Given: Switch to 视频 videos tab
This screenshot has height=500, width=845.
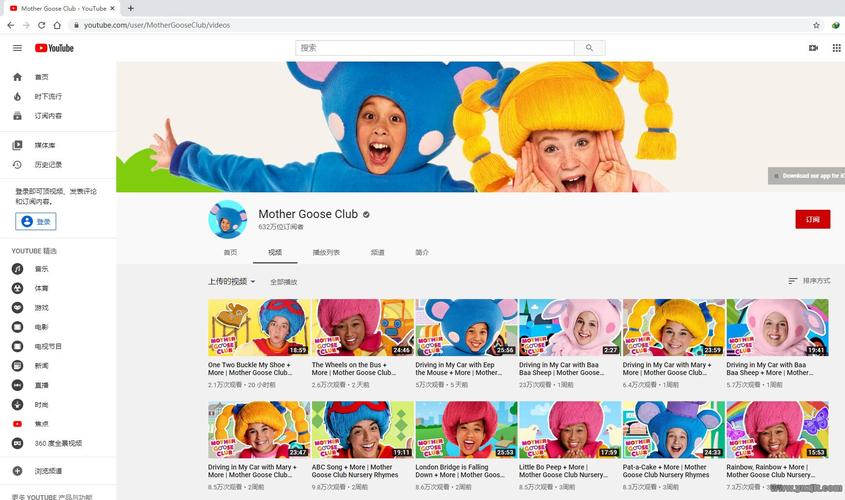Looking at the screenshot, I should [275, 252].
